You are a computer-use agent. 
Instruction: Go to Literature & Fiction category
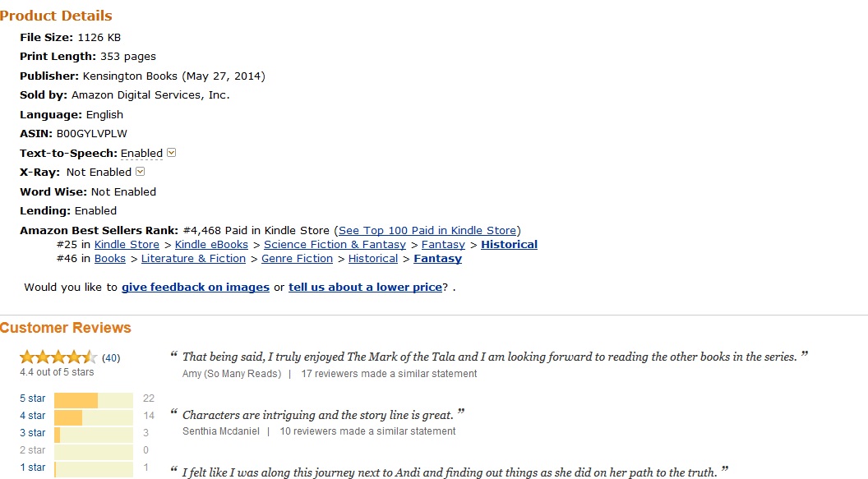[x=193, y=259]
